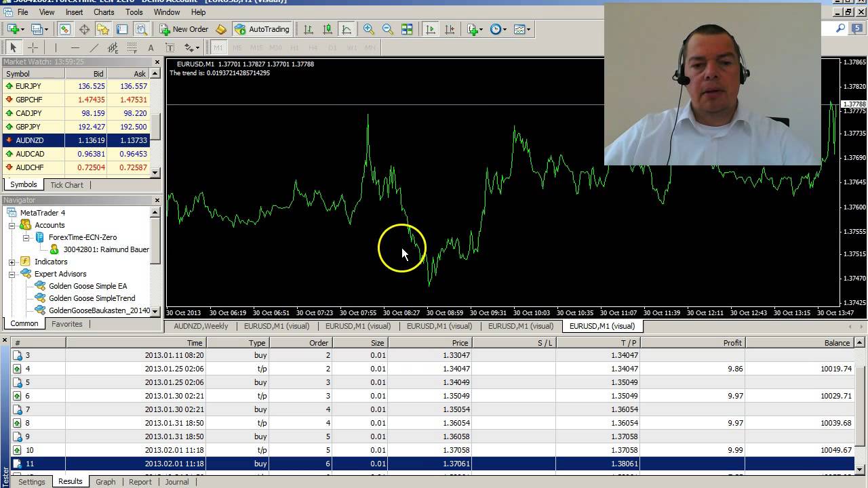Switch to the Favorites tab in Navigator
This screenshot has width=868, height=488.
66,324
